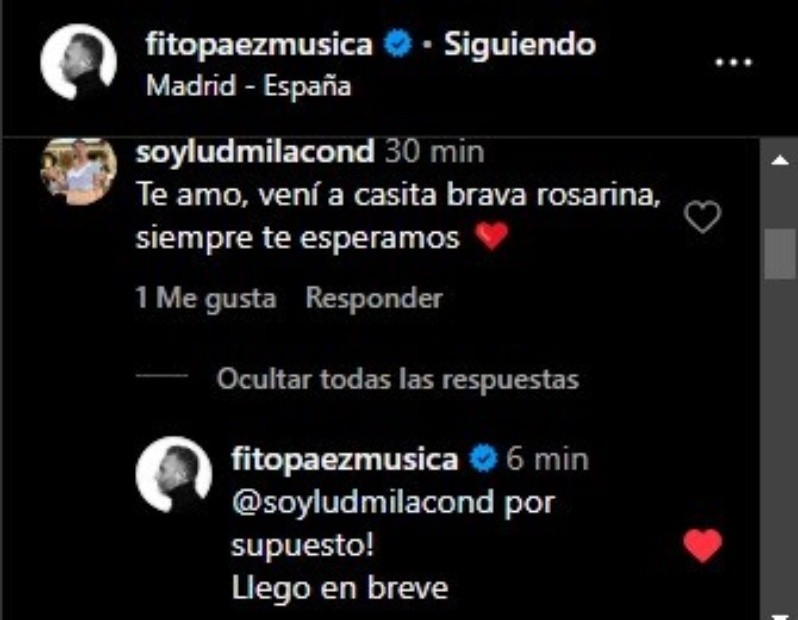Click the fitopaezmusica username on the reply

[x=345, y=459]
